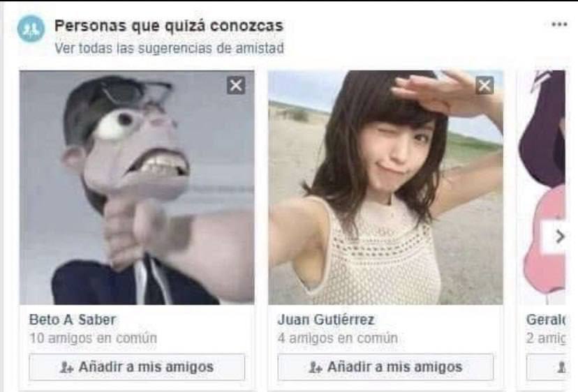This screenshot has width=578, height=392.
Task: Open 'Ver todas las sugerencias de amistad'
Action: pos(169,48)
